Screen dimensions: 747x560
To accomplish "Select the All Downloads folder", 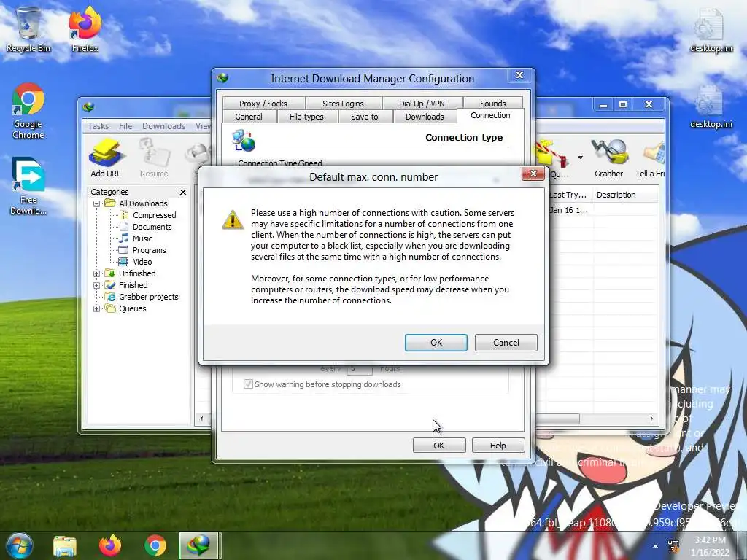I will (143, 203).
